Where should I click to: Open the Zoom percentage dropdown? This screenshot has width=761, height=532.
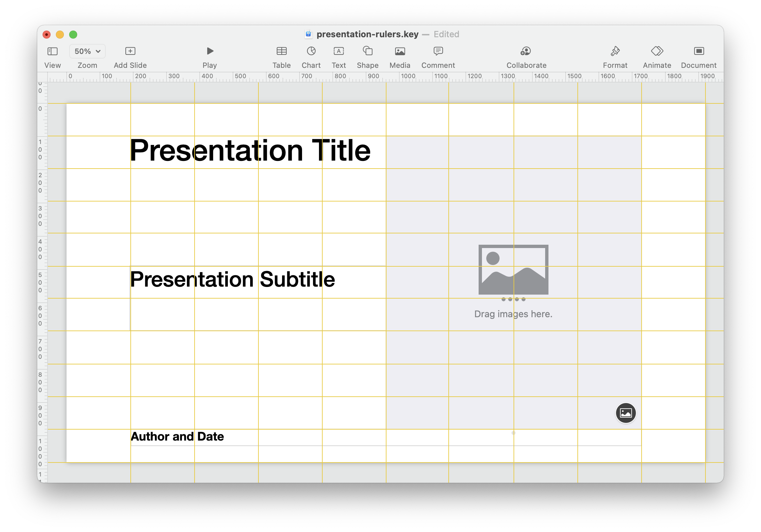pos(87,51)
